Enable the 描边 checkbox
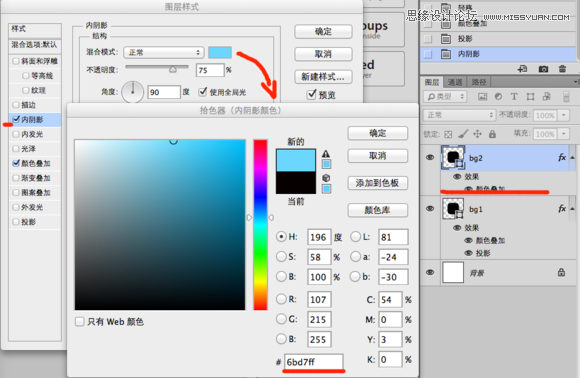Viewport: 580px width, 378px height. pos(16,105)
